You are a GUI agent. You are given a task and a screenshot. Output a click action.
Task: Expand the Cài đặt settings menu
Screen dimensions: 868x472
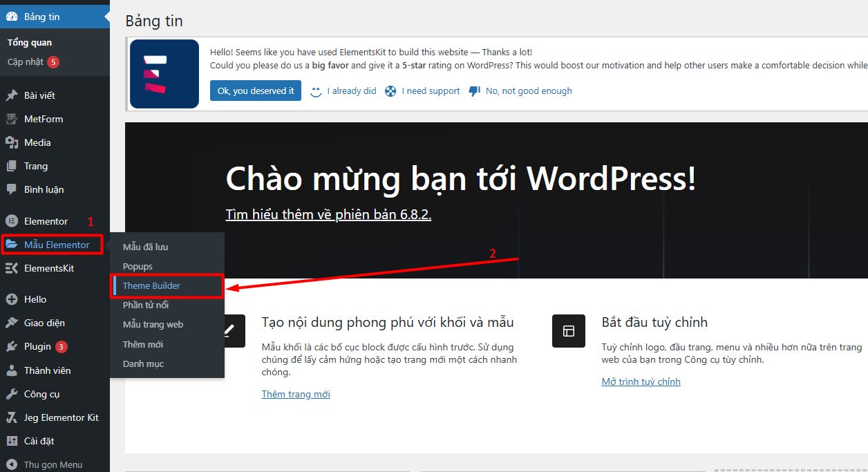pyautogui.click(x=39, y=441)
